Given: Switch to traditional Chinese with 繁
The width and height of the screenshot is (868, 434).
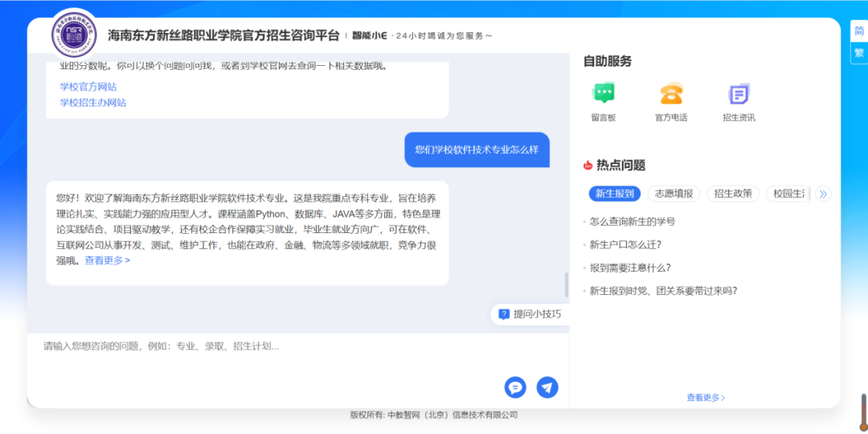Looking at the screenshot, I should 858,53.
